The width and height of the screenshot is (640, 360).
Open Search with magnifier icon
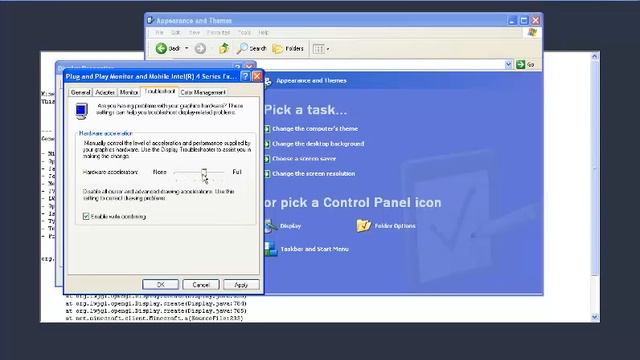pos(251,49)
